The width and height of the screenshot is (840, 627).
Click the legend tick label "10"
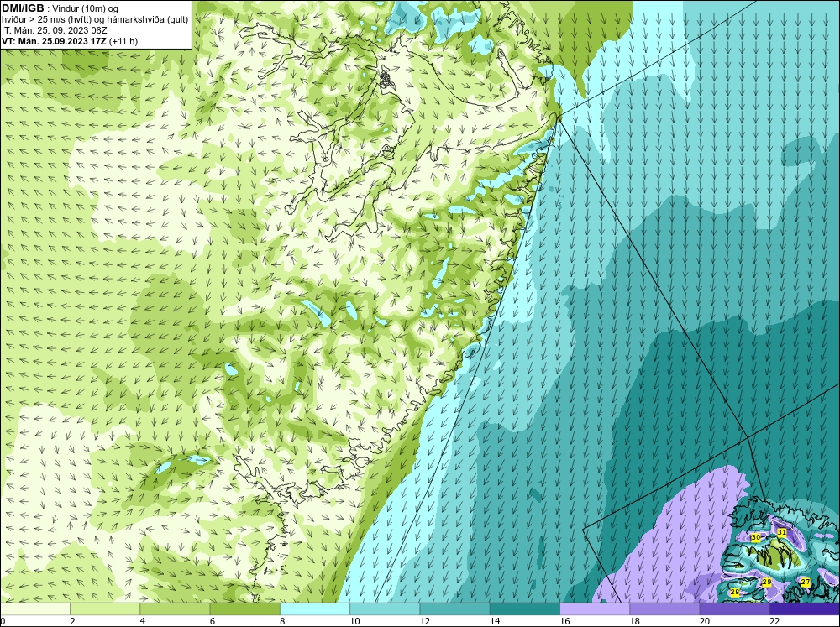coord(354,621)
